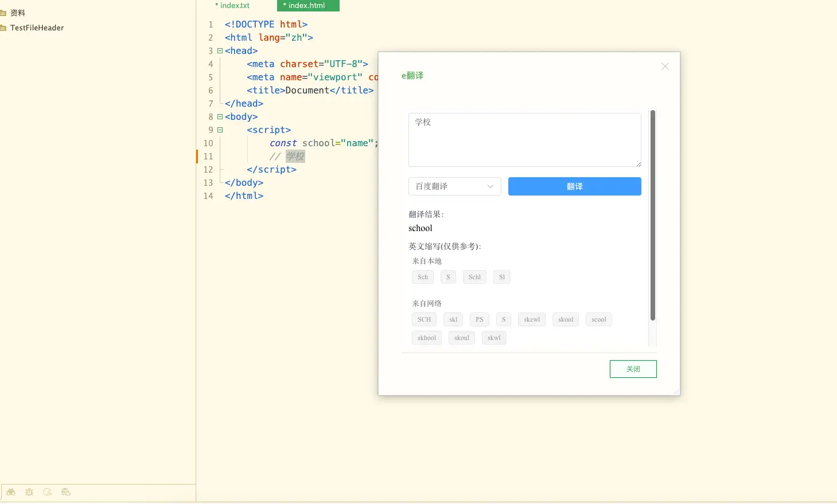837x504 pixels.
Task: Click the run/sync arrow icon in bottom bar
Action: [48, 492]
